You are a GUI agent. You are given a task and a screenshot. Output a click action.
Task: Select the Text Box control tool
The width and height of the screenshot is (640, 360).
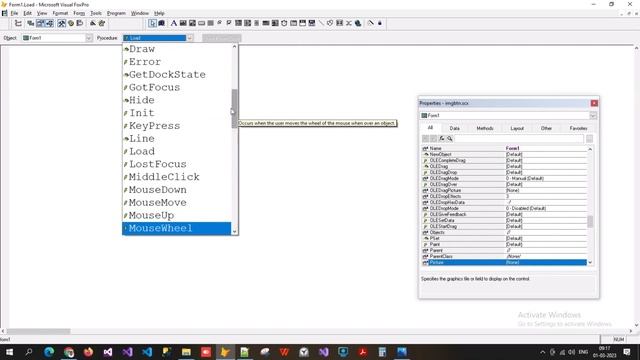(183, 23)
